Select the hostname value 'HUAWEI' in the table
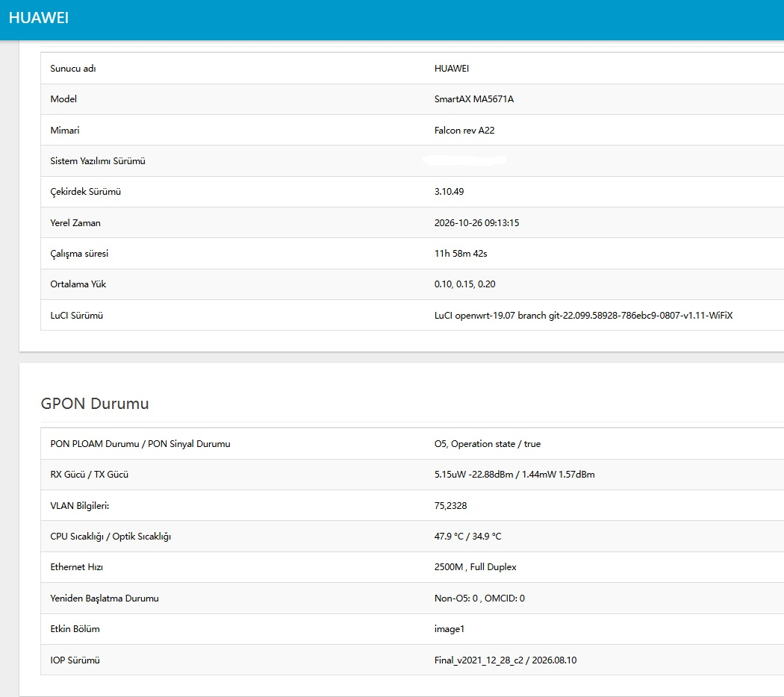Image resolution: width=784 pixels, height=697 pixels. coord(452,69)
